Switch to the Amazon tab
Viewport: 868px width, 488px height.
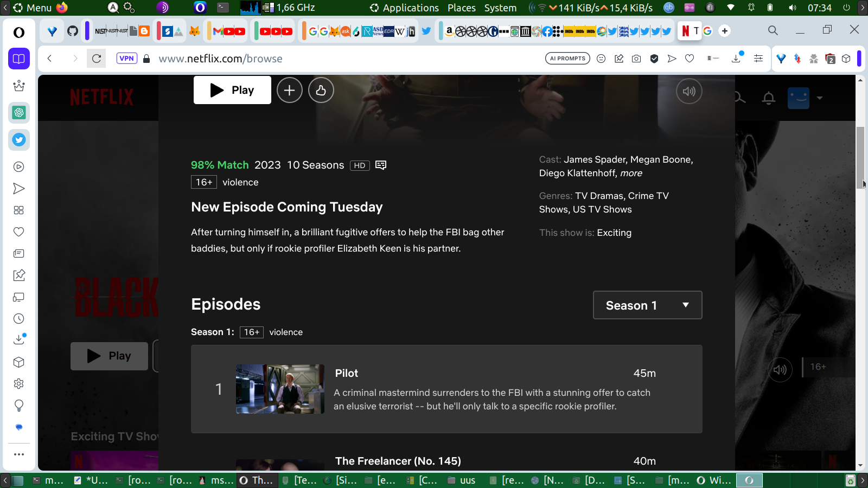click(449, 31)
